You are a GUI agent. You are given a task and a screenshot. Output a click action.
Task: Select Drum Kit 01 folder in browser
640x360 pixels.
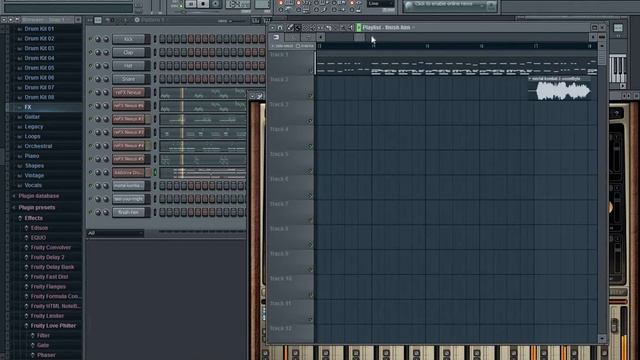(x=39, y=29)
